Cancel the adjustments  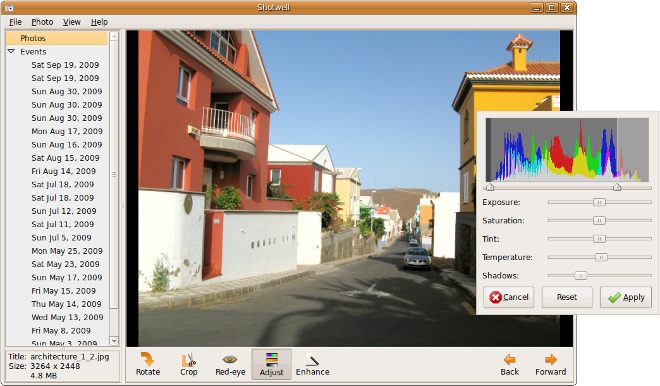[508, 297]
